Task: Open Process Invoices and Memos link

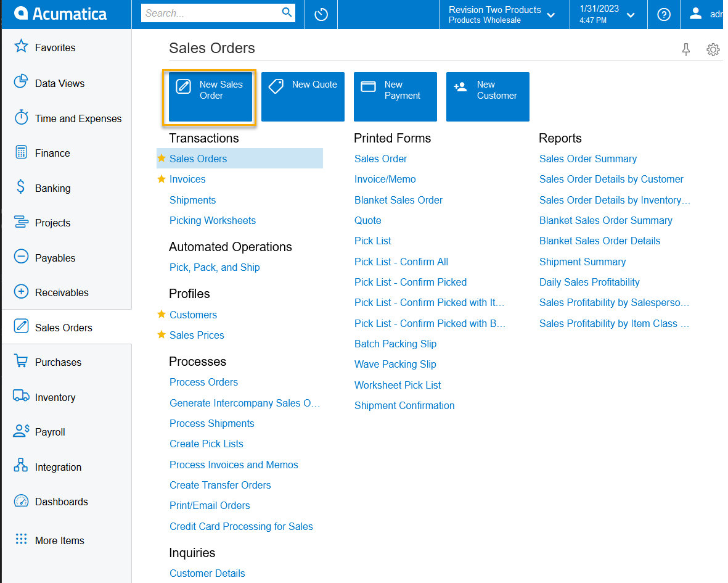Action: pyautogui.click(x=234, y=465)
